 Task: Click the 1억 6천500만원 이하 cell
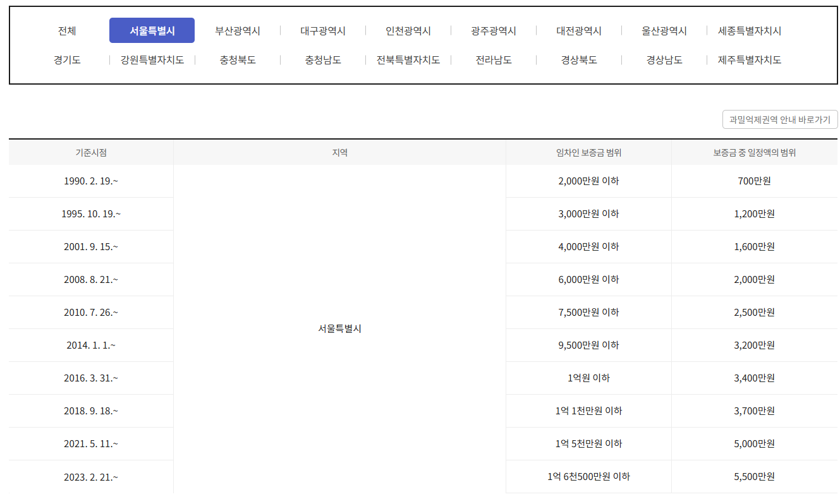tap(588, 477)
